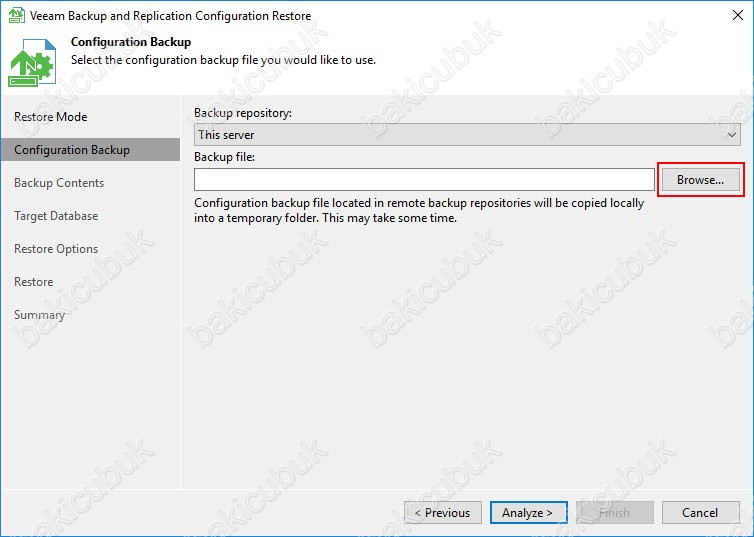Select the Backup Contents step
The width and height of the screenshot is (754, 537).
click(59, 183)
